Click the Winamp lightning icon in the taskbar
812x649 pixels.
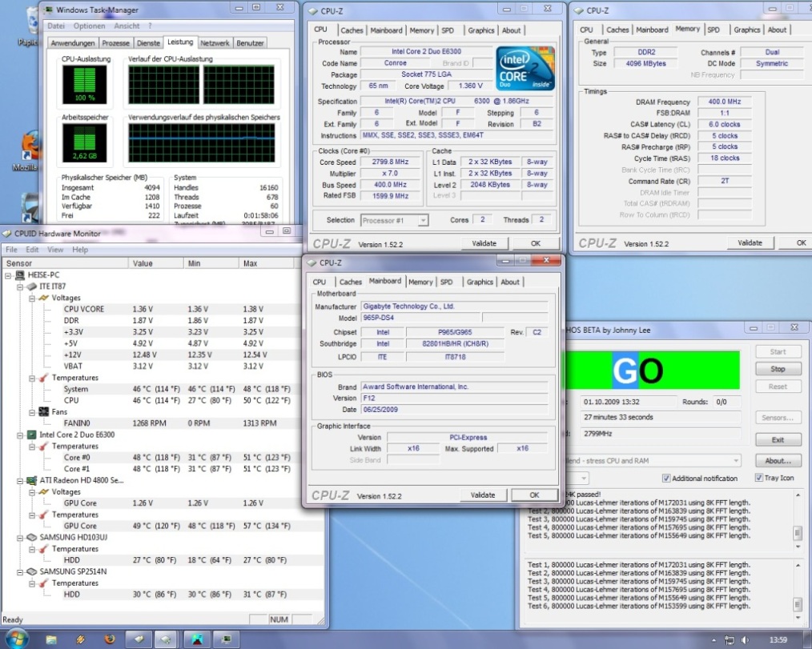80,639
